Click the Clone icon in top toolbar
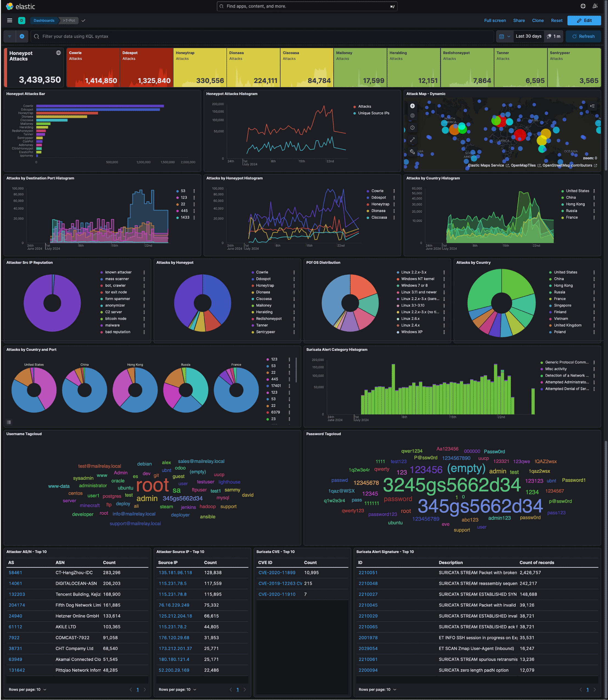This screenshot has height=700, width=608. 537,20
